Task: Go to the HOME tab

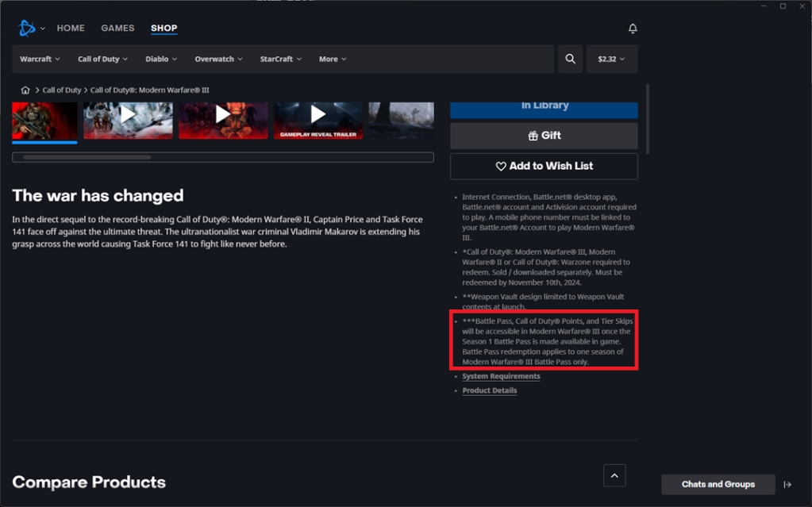Action: (71, 29)
